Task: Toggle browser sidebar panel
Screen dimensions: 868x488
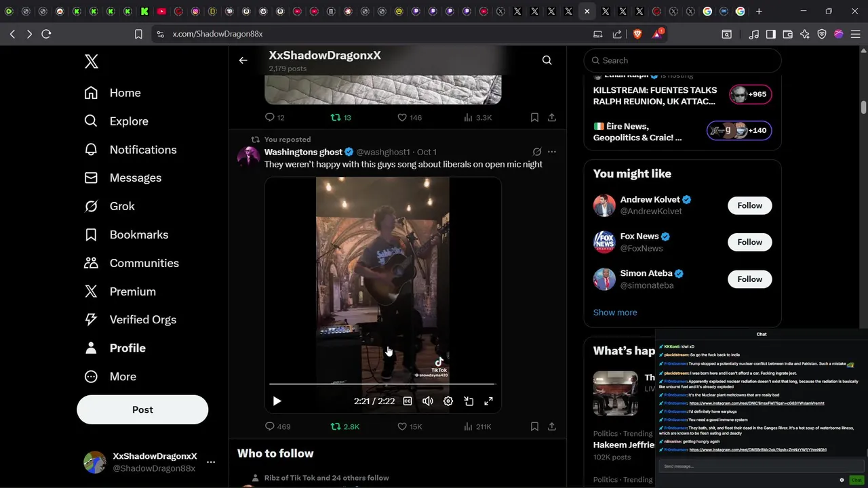Action: (771, 34)
